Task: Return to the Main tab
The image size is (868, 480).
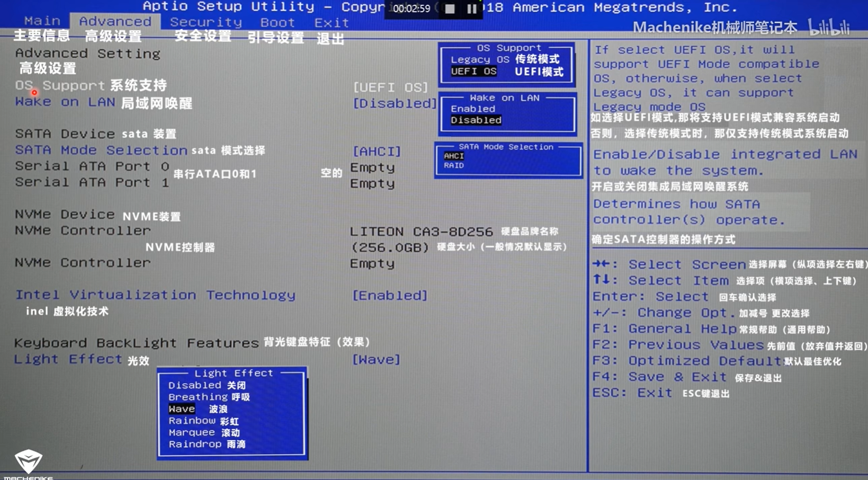Action: coord(42,21)
